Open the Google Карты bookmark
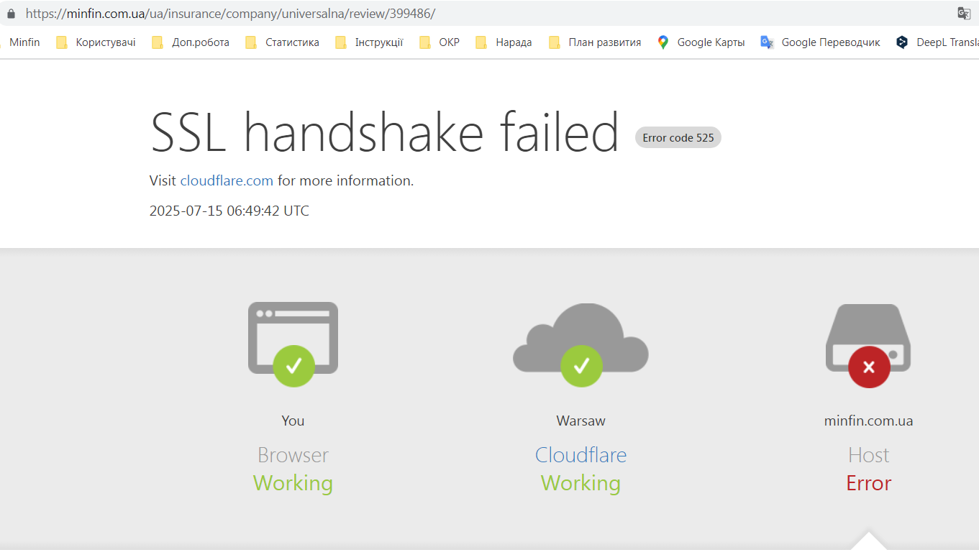 coord(701,42)
